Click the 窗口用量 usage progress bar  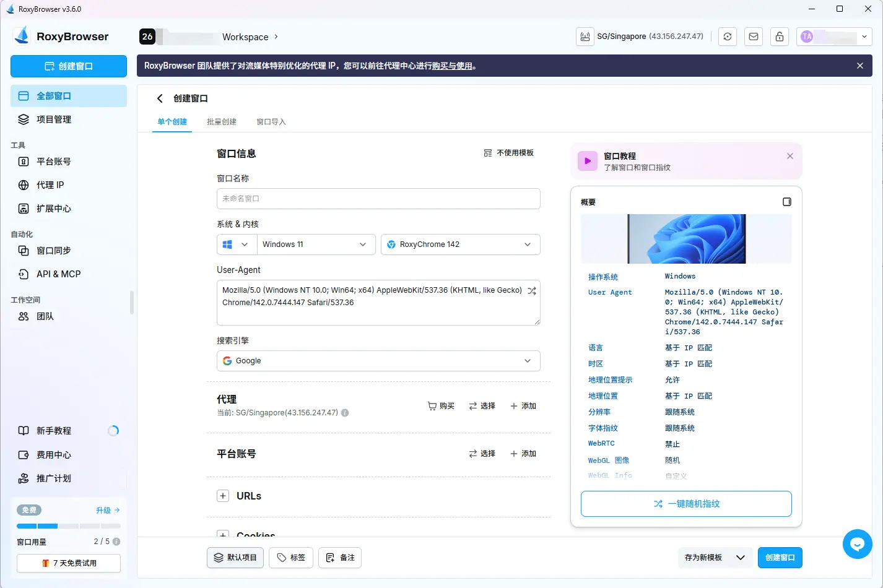(68, 525)
